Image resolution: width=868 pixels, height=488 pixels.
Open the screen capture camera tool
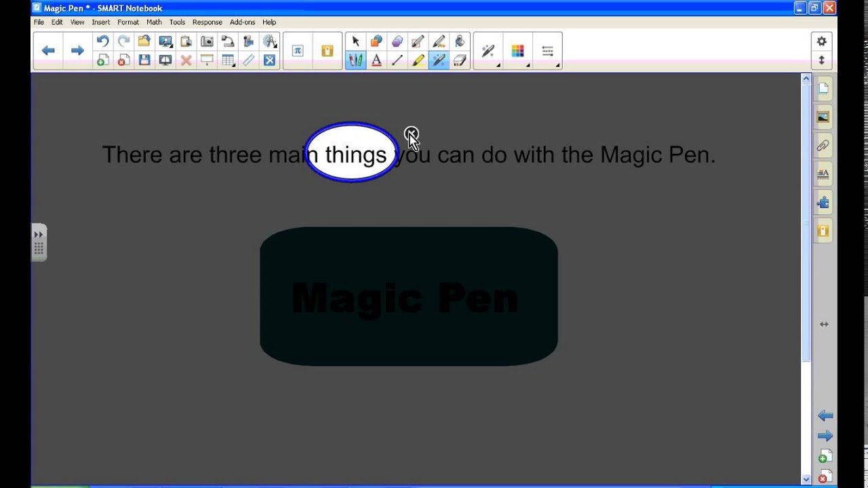207,41
